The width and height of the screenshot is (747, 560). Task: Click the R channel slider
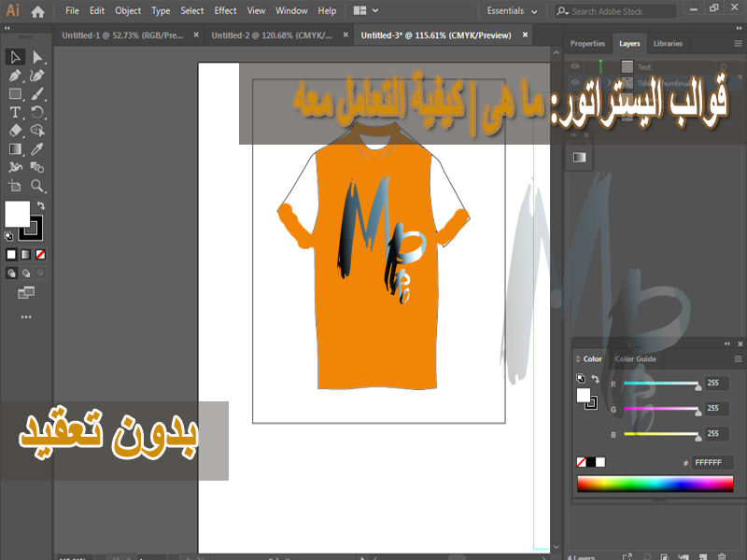pos(661,384)
